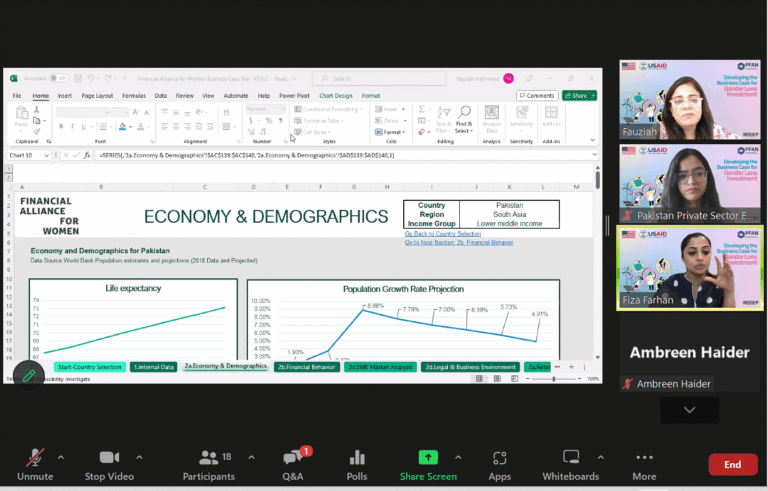Click the green annotation pencil icon
Viewport: 768px width, 491px height.
pyautogui.click(x=29, y=375)
